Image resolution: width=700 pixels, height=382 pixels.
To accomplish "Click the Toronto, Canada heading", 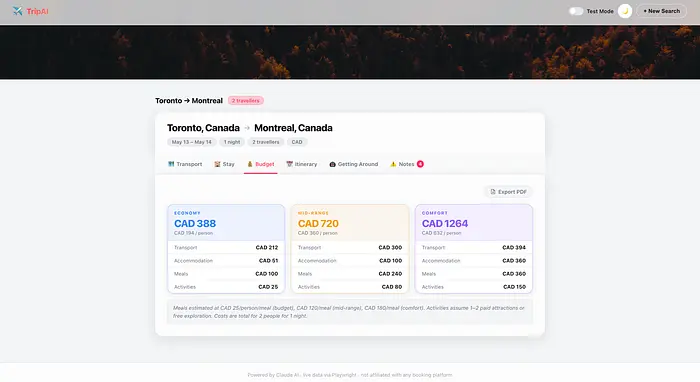I will point(203,128).
